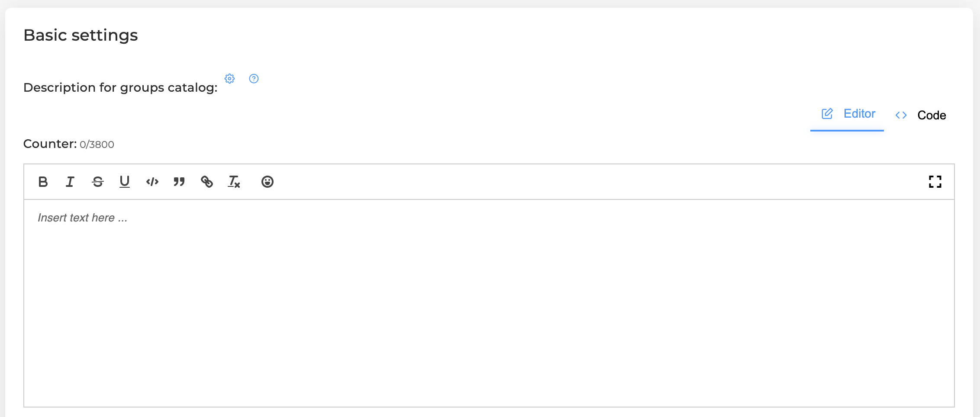980x417 pixels.
Task: Open settings gear next to the description label
Action: [229, 79]
